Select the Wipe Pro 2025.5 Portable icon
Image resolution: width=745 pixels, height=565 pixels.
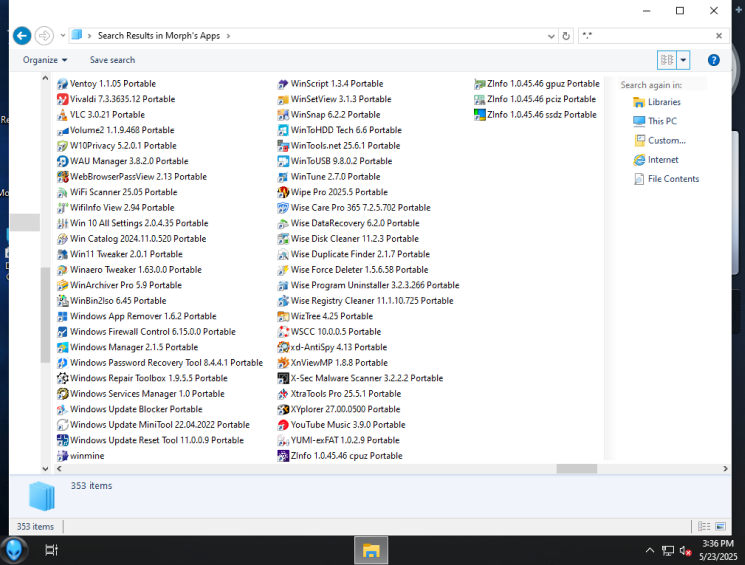[283, 192]
